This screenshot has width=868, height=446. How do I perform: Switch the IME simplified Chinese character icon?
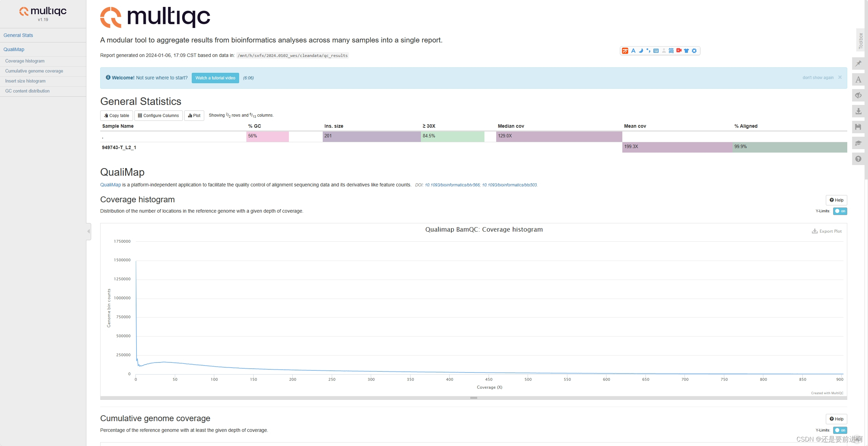point(671,51)
